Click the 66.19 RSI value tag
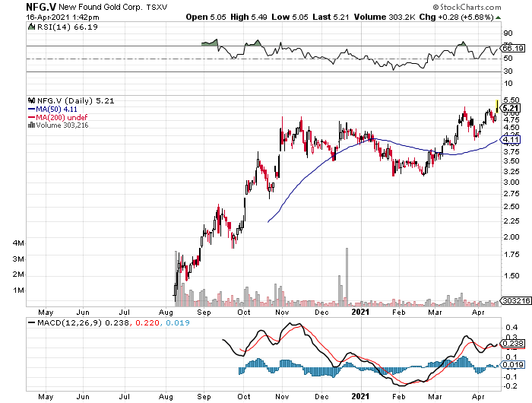Screen dimensions: 532x403 click(513, 48)
